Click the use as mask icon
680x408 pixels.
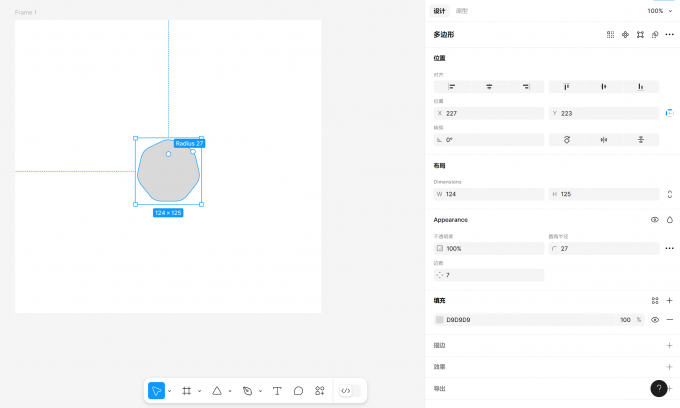point(640,35)
